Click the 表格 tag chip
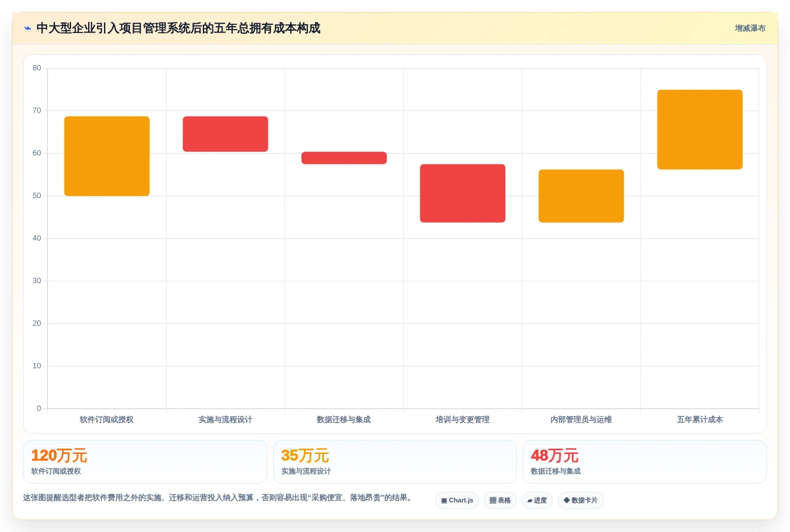 [x=500, y=501]
